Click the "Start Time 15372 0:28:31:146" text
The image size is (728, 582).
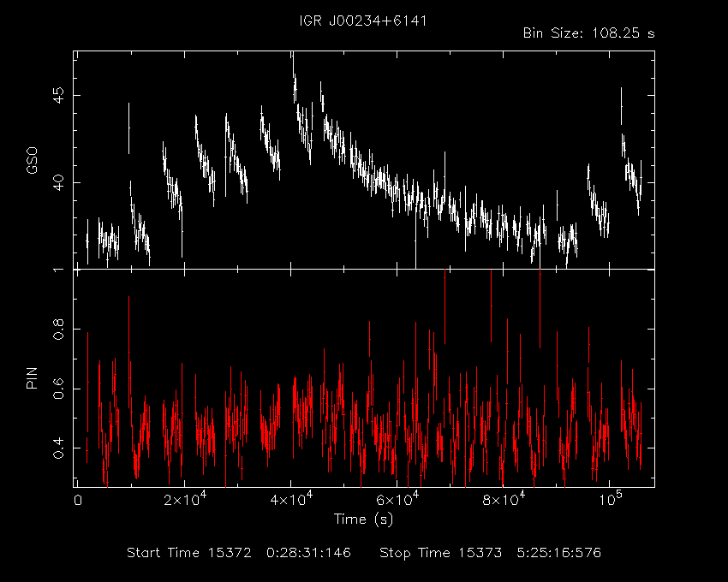coord(239,553)
